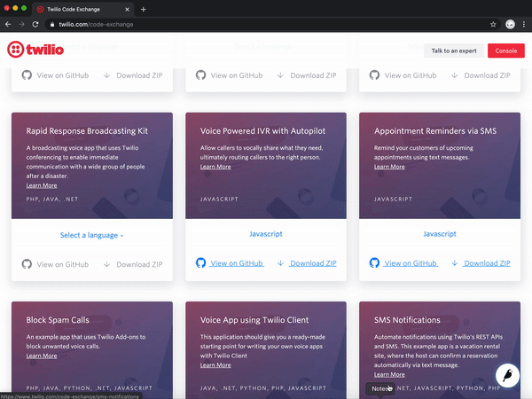Click GitHub icon on Rapid Response Broadcasting card

[27, 264]
